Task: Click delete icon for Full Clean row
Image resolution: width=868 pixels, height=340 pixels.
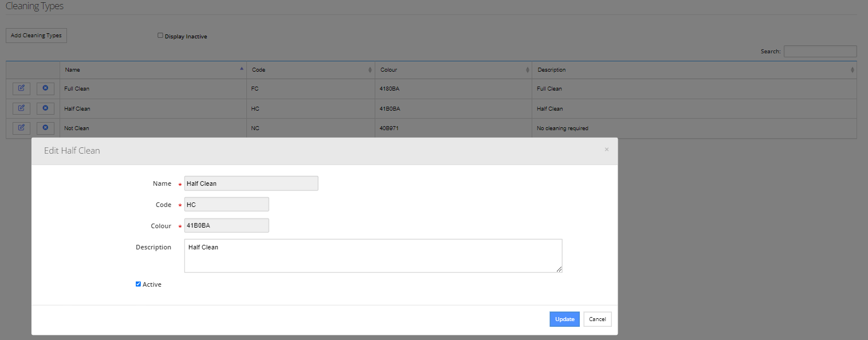Action: click(45, 88)
